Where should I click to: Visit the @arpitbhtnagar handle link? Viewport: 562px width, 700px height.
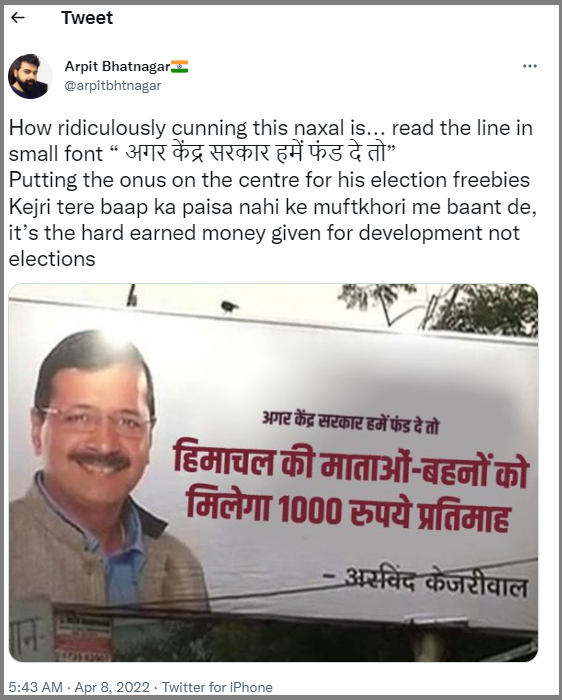[113, 85]
